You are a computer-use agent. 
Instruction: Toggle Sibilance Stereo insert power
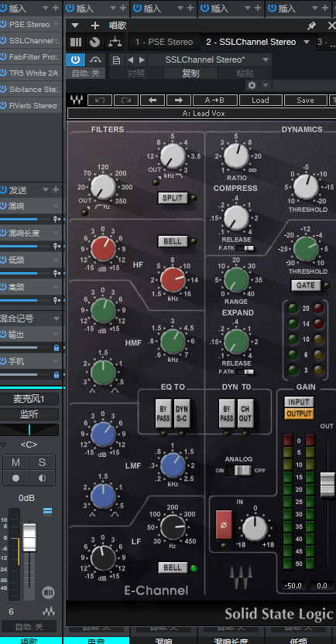click(x=4, y=89)
